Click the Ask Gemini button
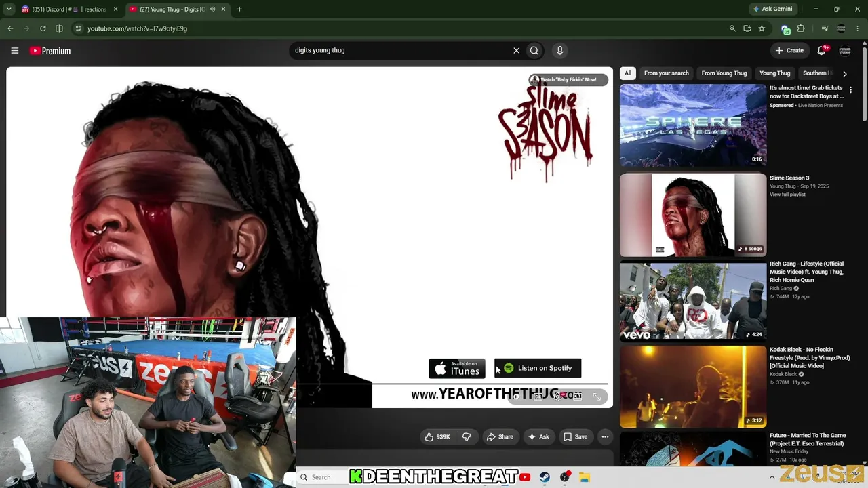 [772, 9]
